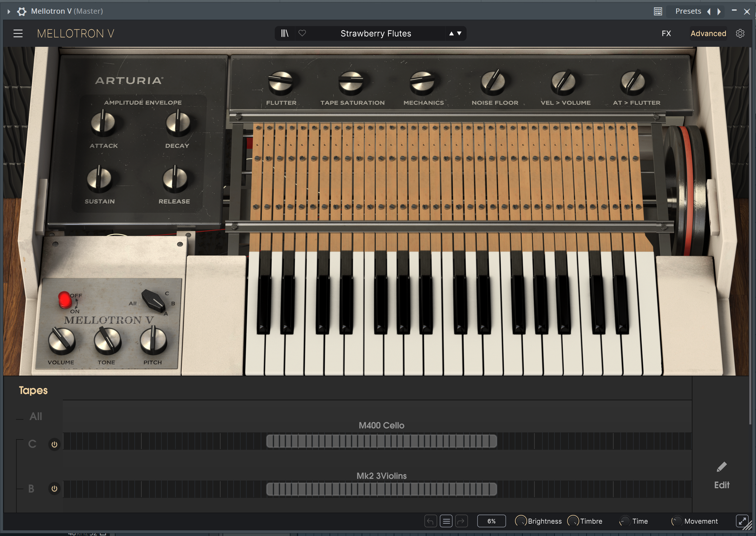
Task: Select tape track C label
Action: click(32, 444)
